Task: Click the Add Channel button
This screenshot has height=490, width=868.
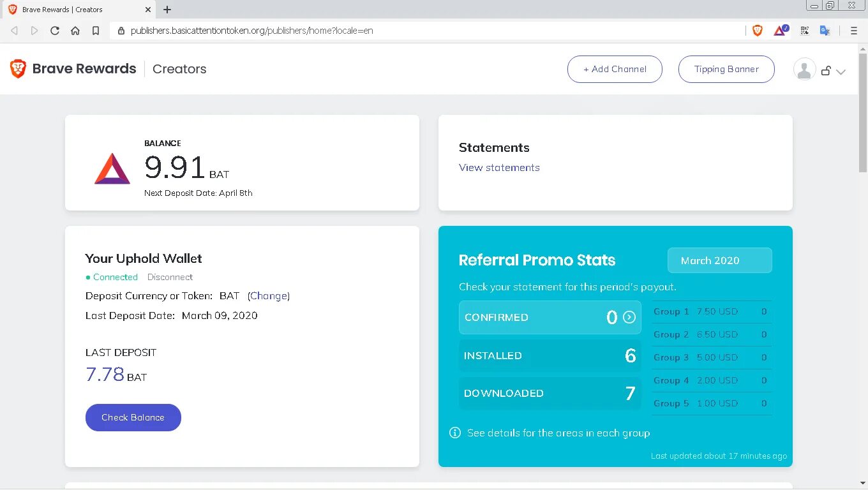Action: 615,70
